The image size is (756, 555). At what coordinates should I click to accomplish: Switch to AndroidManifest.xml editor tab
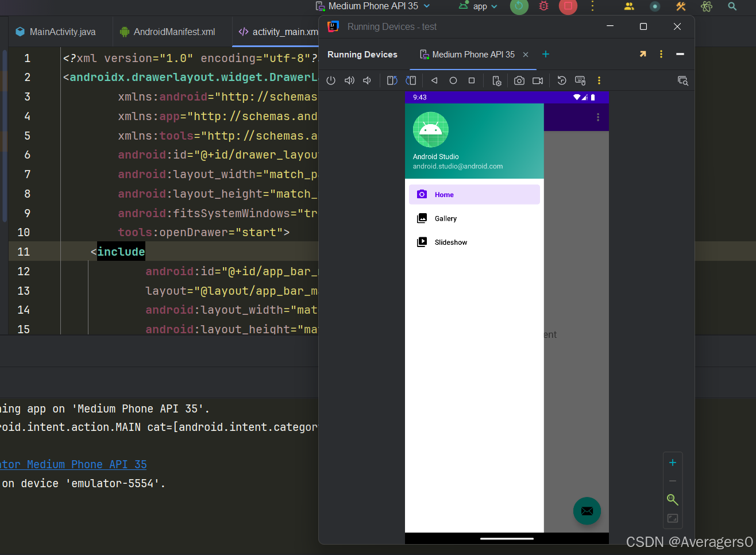168,32
